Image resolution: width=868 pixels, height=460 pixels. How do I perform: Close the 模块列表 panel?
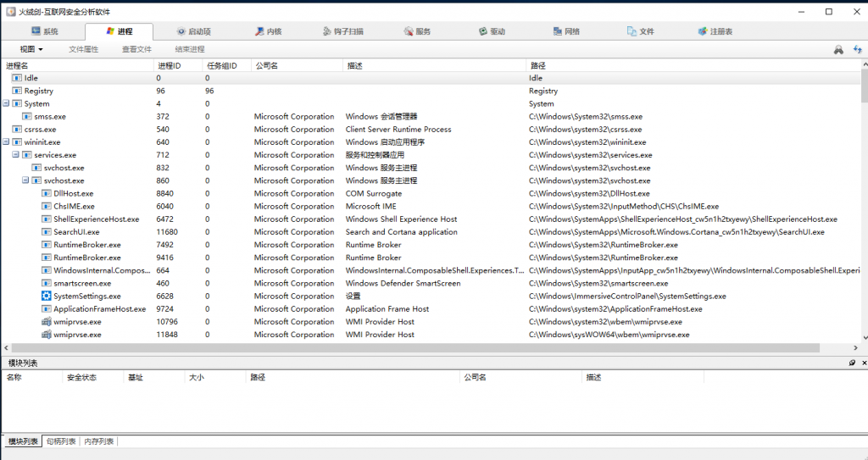864,363
